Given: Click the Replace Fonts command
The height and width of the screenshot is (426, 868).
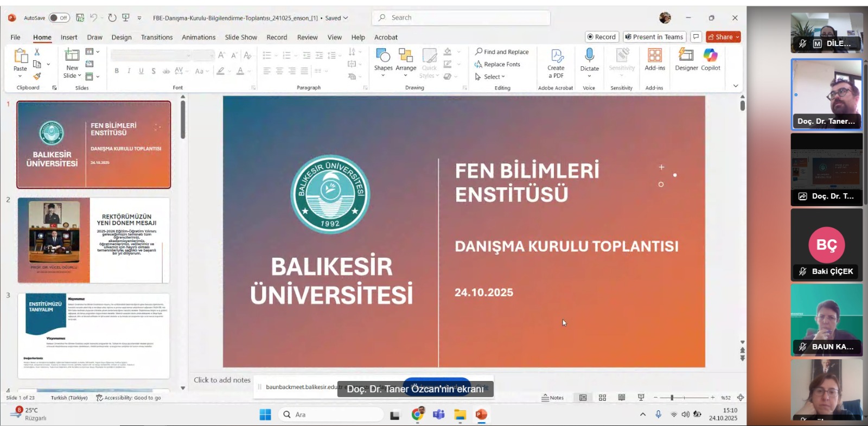Looking at the screenshot, I should point(497,64).
